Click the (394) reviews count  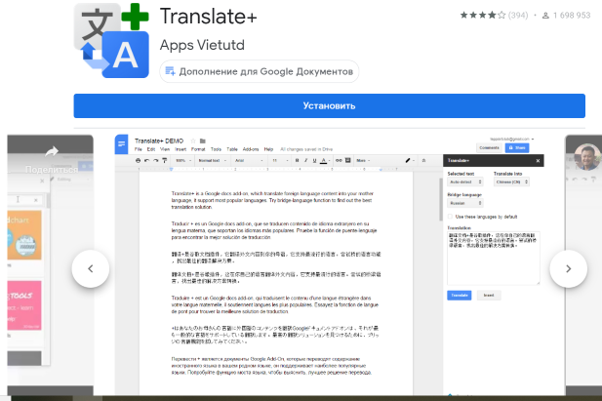pos(518,15)
